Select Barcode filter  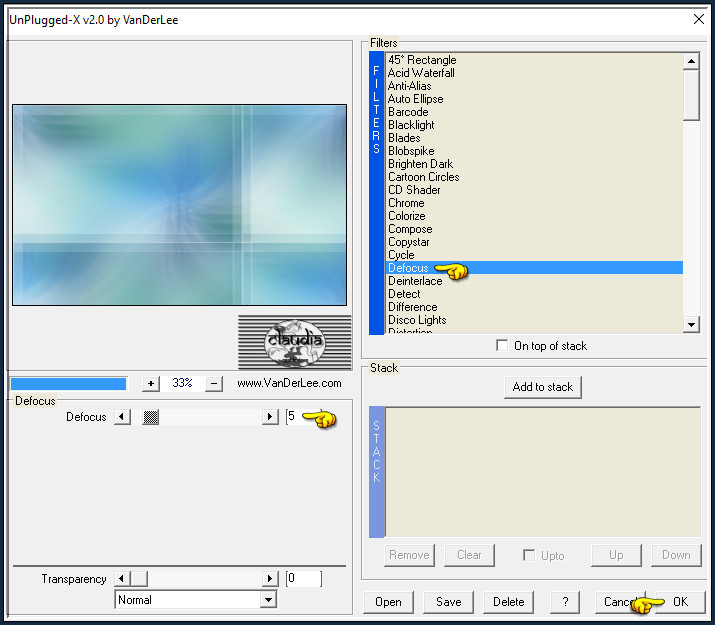(x=534, y=112)
